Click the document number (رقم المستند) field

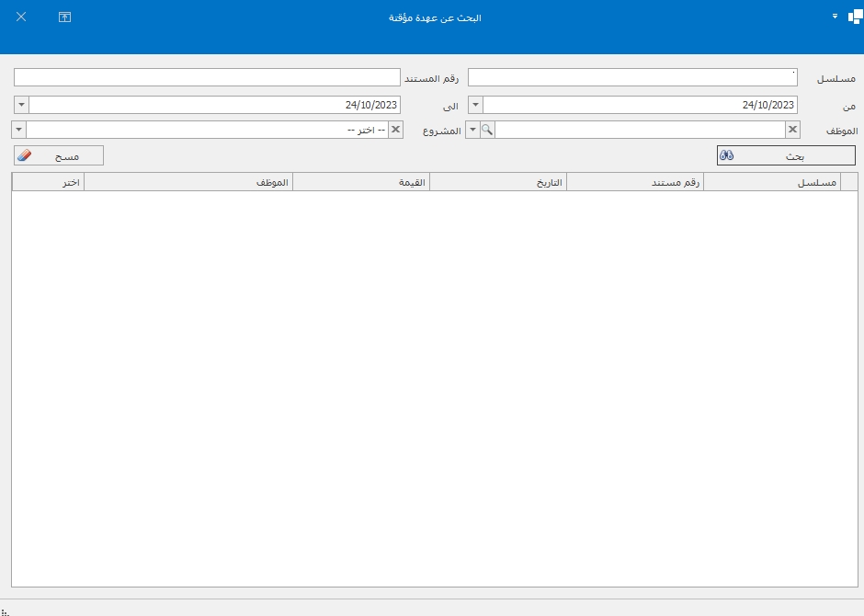click(x=207, y=78)
